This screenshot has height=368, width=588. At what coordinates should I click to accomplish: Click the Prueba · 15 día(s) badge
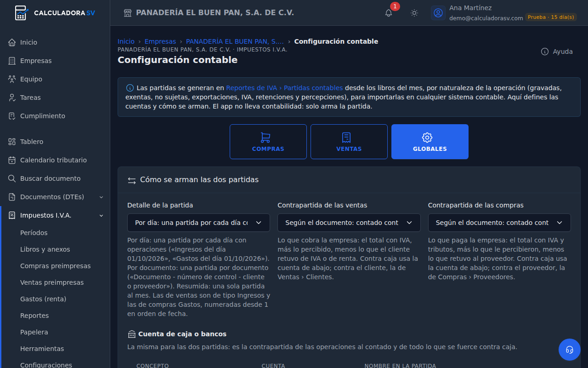pyautogui.click(x=551, y=17)
